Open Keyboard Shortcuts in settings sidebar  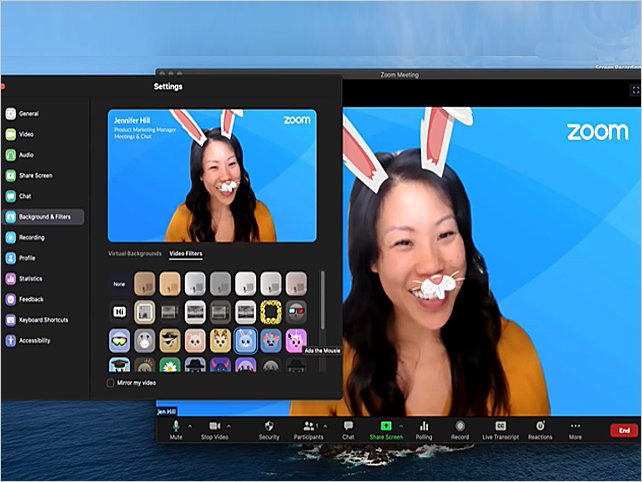point(42,320)
